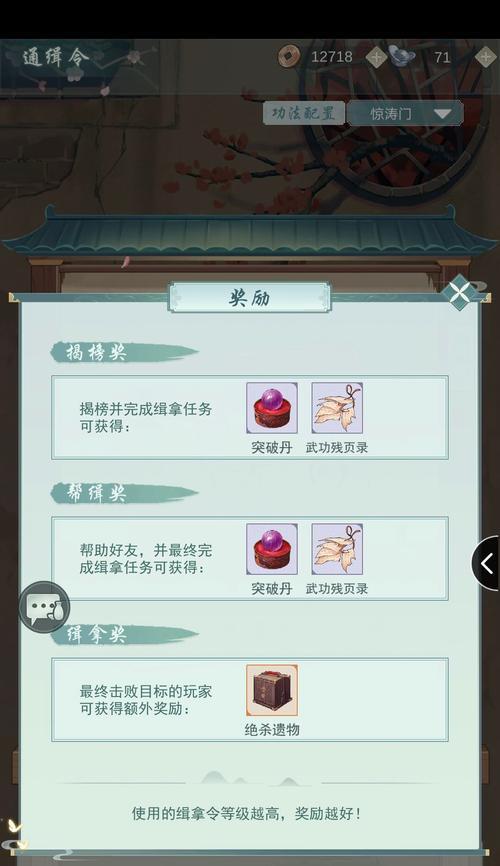Tap the 武功残页录 icon under 揭榜奖

click(x=337, y=408)
